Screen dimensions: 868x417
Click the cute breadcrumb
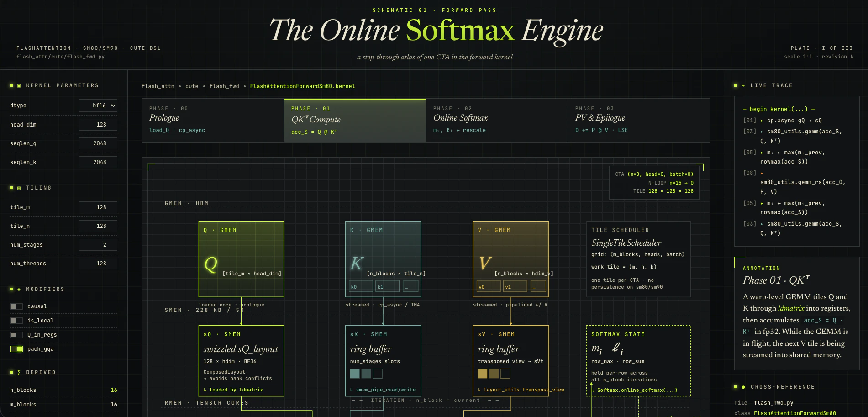pyautogui.click(x=192, y=86)
